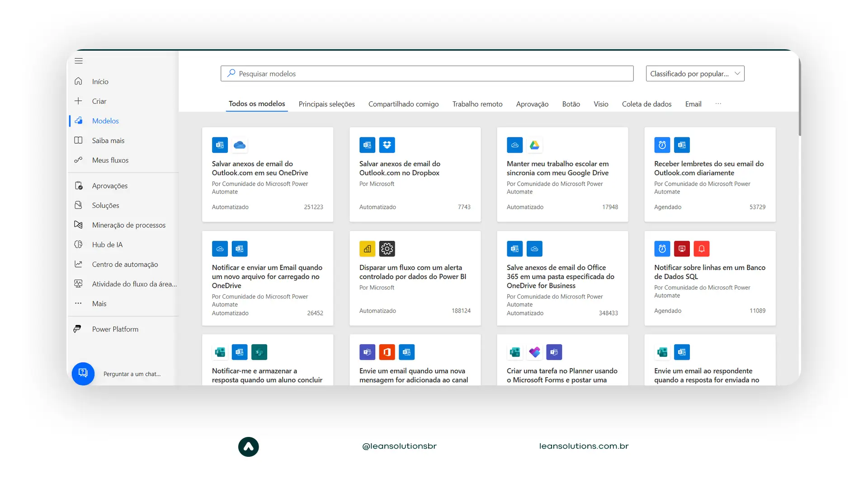Open the blue chatbot button

point(83,374)
